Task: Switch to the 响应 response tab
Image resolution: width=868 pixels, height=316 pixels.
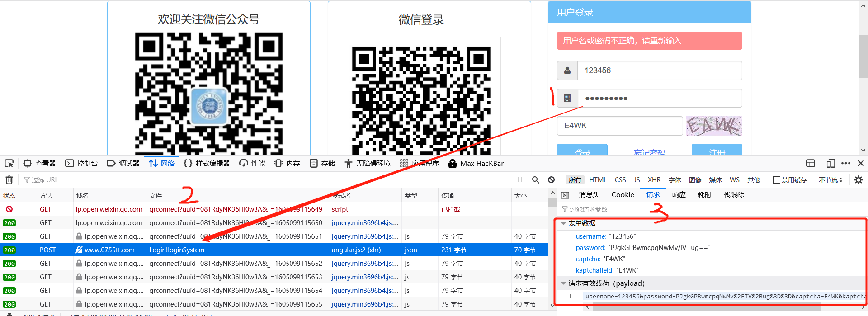Action: tap(679, 195)
